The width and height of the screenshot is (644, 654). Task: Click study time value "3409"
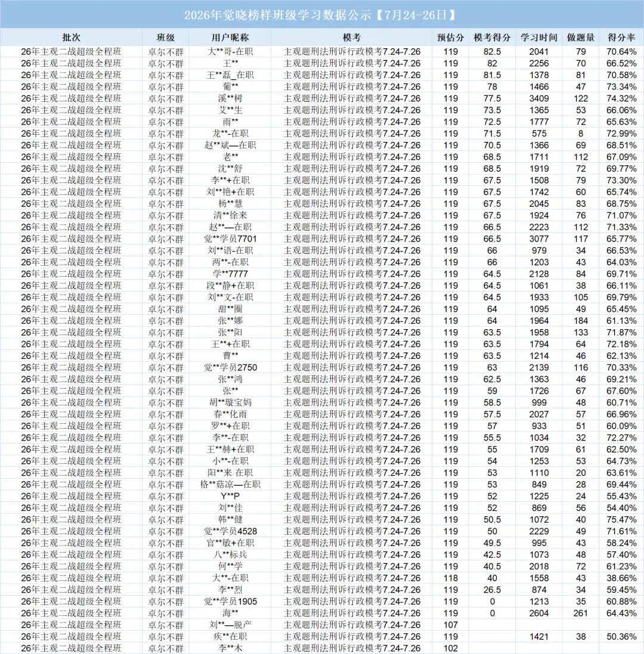(x=539, y=98)
